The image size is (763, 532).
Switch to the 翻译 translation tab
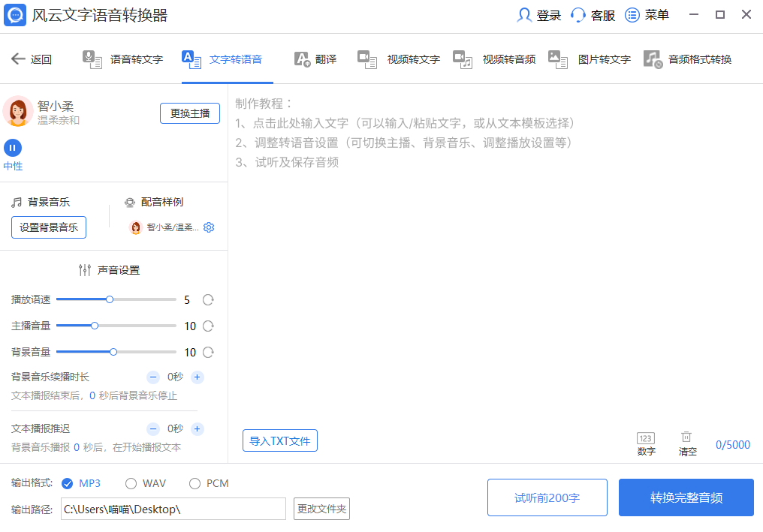(315, 59)
